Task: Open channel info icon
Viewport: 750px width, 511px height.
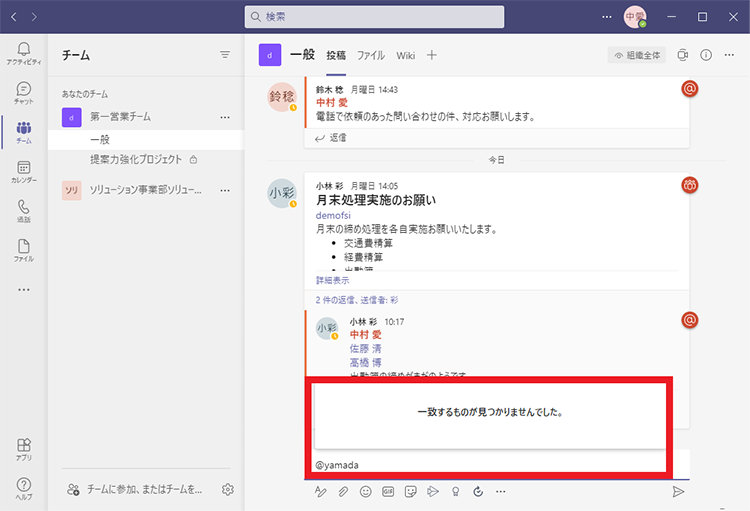Action: coord(706,55)
